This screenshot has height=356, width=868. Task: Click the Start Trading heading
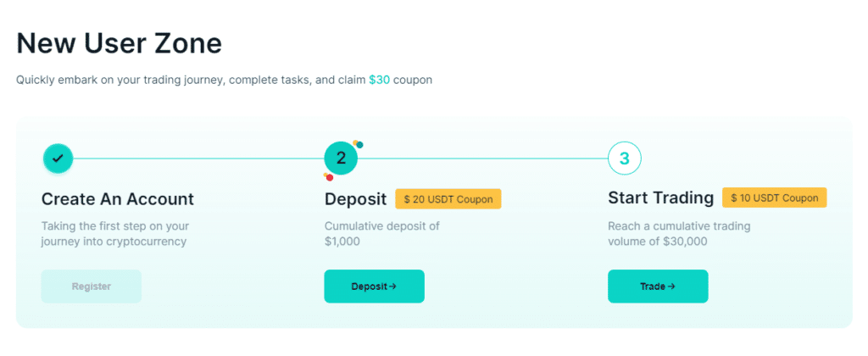[660, 198]
